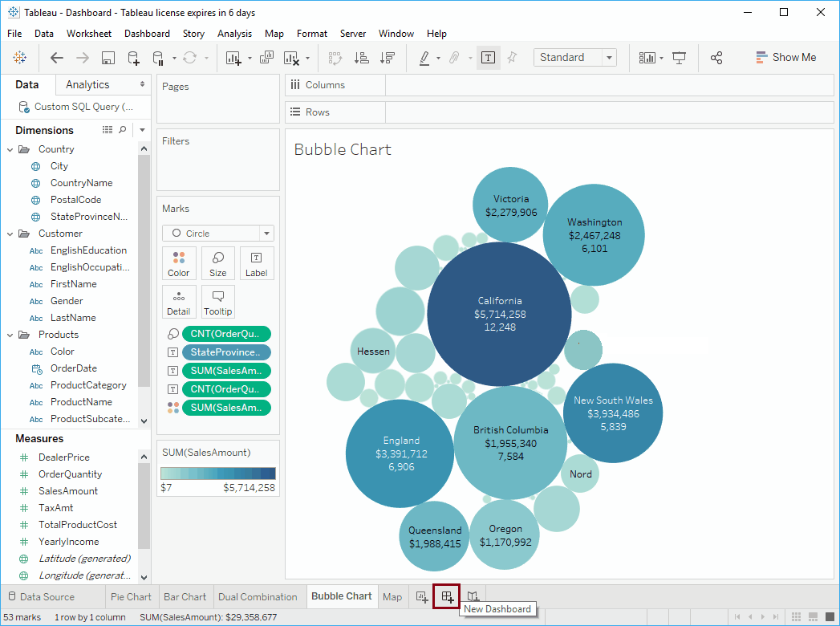Click the SUM(SalesAmount) color legend gradient

click(217, 474)
